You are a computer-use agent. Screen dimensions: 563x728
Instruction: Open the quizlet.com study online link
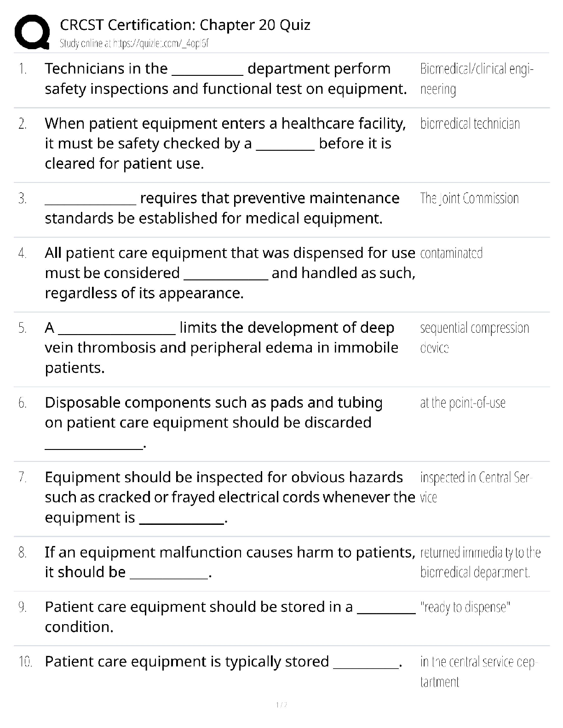coord(134,44)
